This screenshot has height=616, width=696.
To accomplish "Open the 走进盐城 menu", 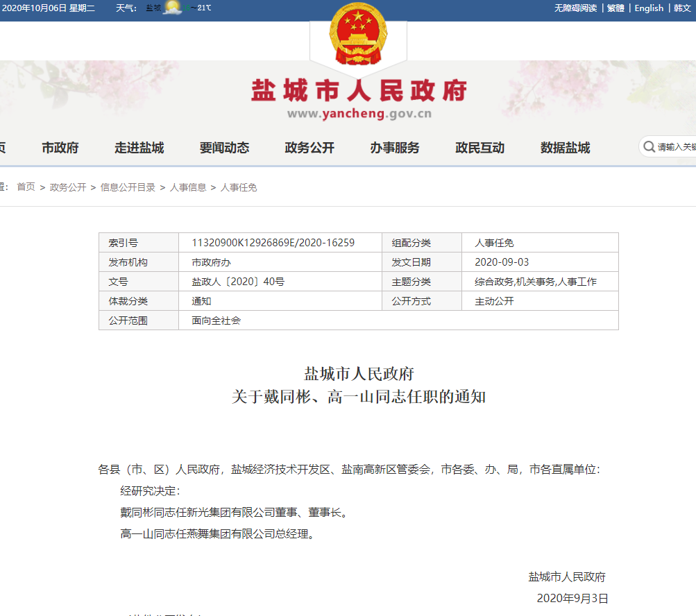I will (139, 147).
